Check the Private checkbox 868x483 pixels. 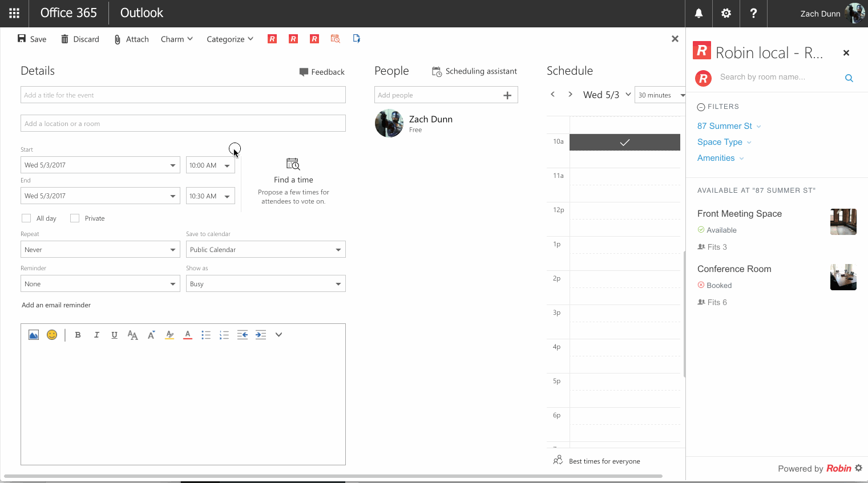tap(75, 218)
